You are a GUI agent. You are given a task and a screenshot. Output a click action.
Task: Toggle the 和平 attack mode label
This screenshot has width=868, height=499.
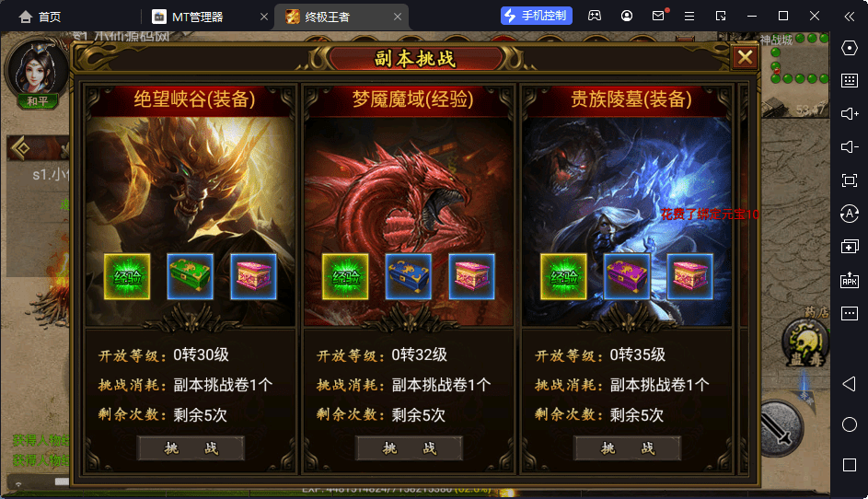(x=37, y=100)
